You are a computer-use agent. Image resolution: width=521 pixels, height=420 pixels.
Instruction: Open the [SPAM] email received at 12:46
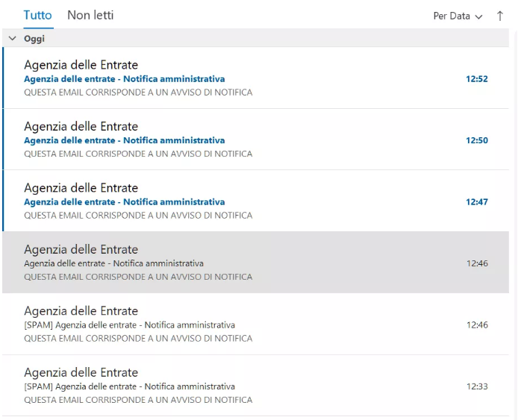point(224,324)
